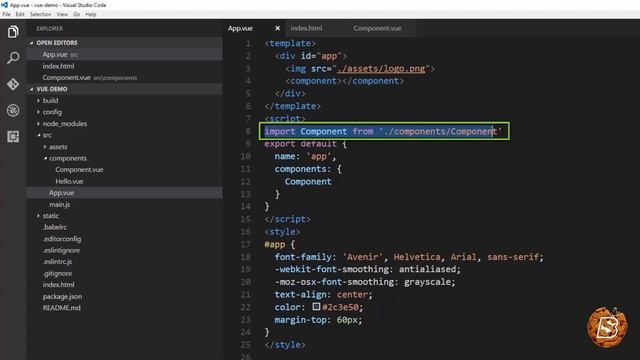
Task: Open the Go menu
Action: coord(76,14)
